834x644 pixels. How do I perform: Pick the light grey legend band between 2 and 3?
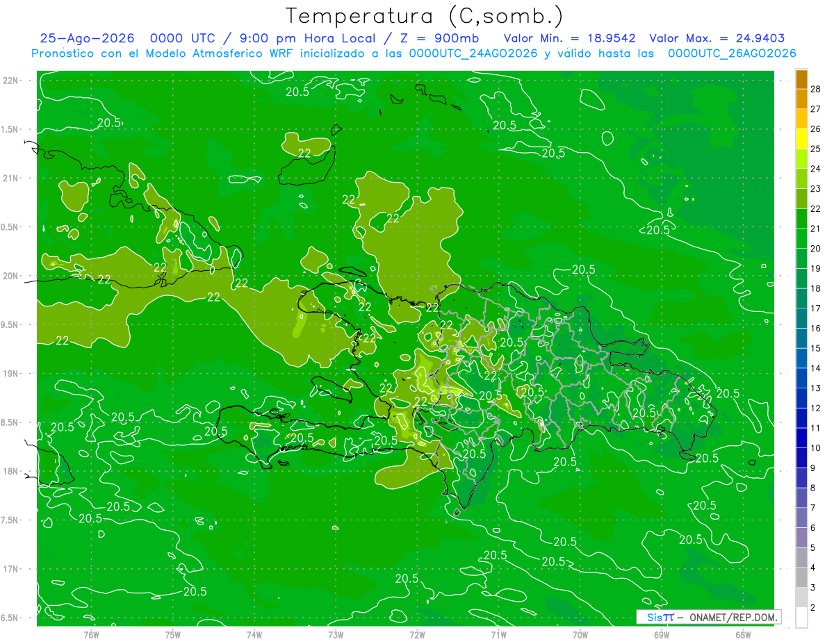pos(801,597)
